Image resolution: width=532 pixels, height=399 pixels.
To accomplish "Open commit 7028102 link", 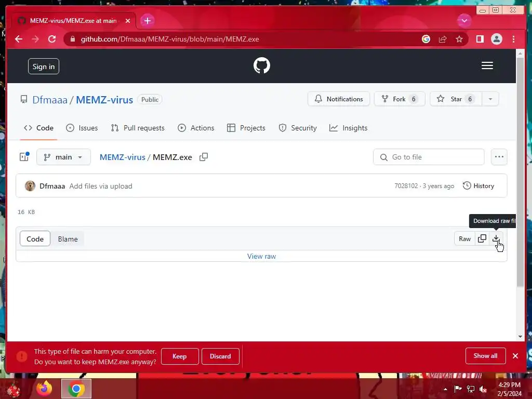I will click(406, 186).
